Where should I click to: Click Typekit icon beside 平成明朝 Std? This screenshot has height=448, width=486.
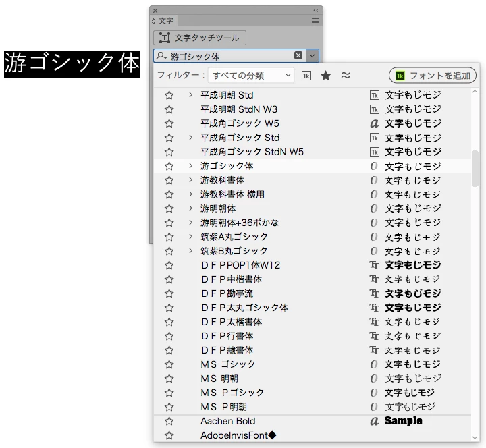[375, 95]
